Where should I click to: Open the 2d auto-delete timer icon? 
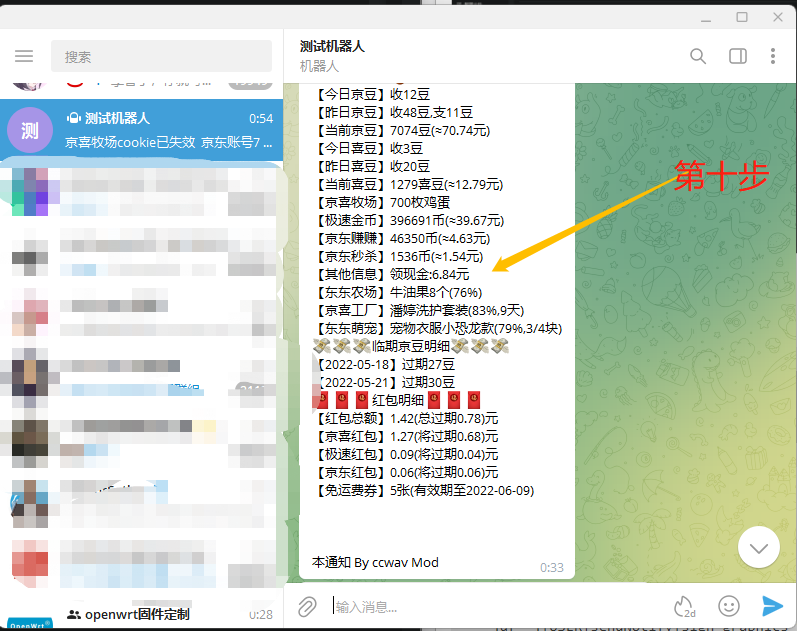click(684, 607)
